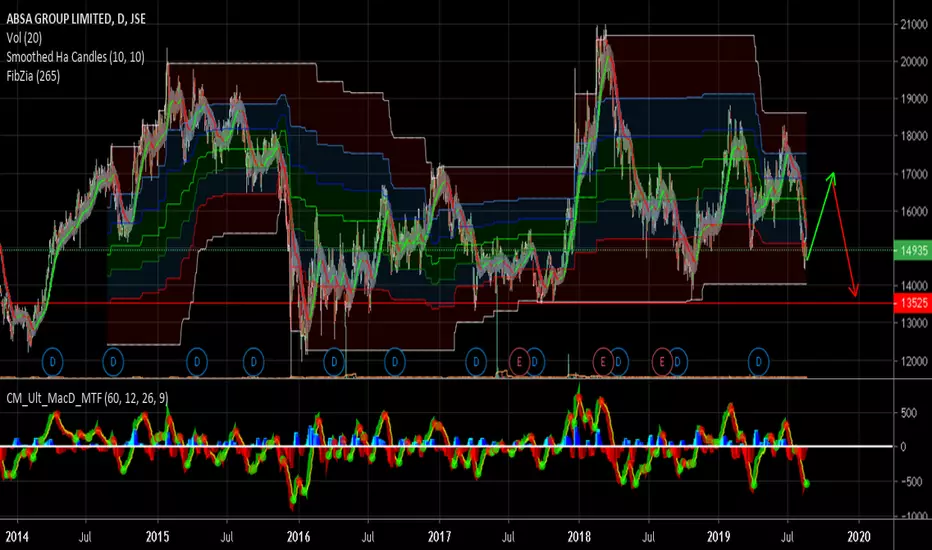Click the 20000 price axis label
This screenshot has width=932, height=550.
[x=914, y=62]
